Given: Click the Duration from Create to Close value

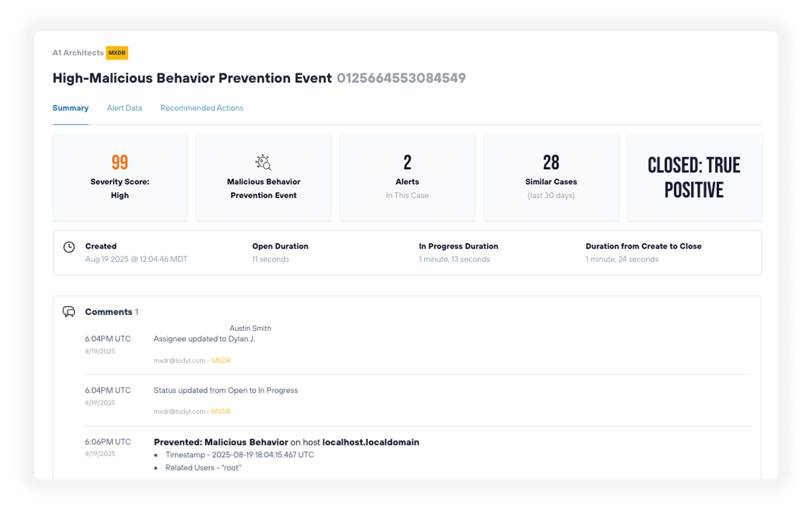Looking at the screenshot, I should (622, 259).
